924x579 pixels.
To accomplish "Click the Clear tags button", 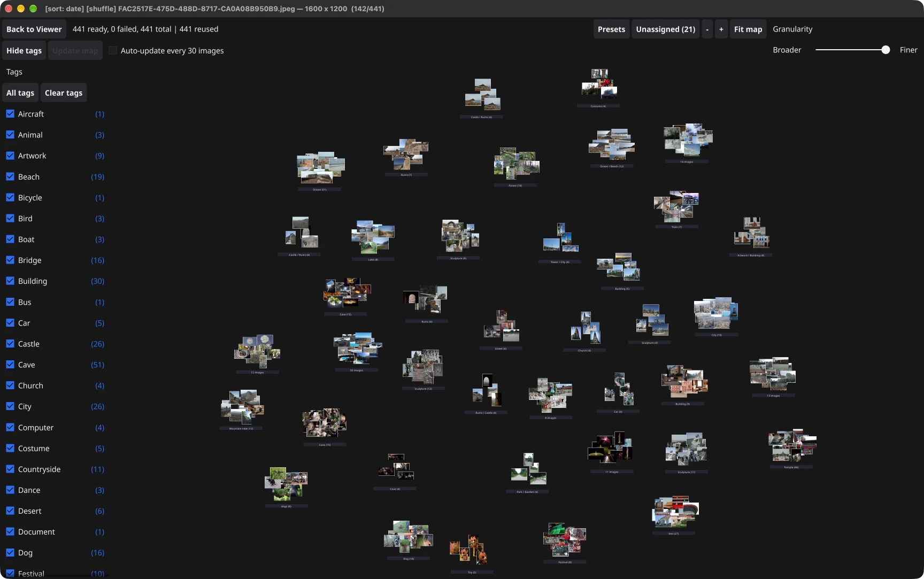I will 64,93.
